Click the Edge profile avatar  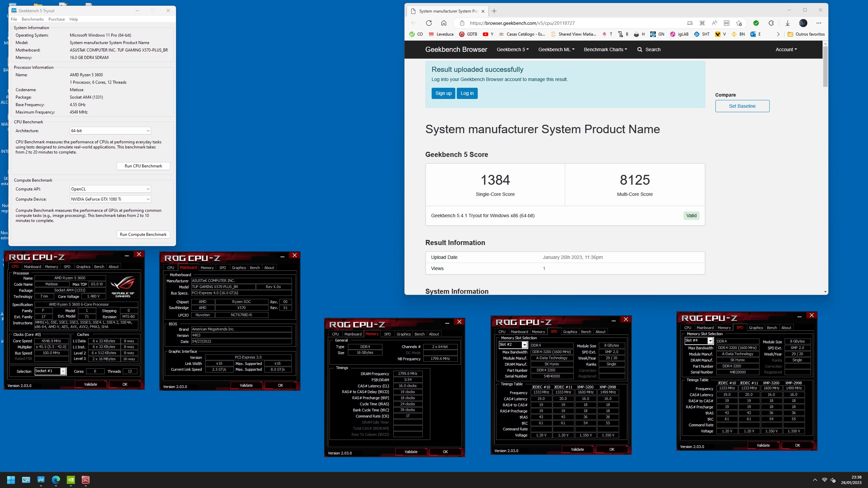(803, 23)
